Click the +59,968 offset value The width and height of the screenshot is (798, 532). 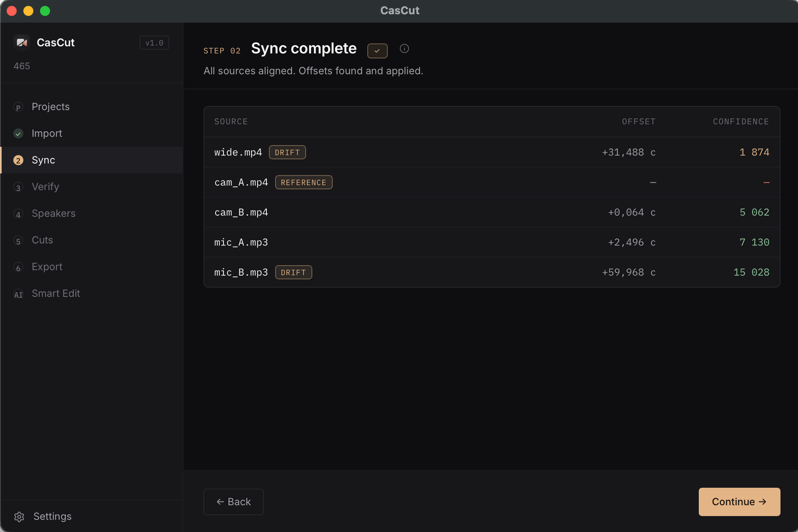click(x=628, y=272)
